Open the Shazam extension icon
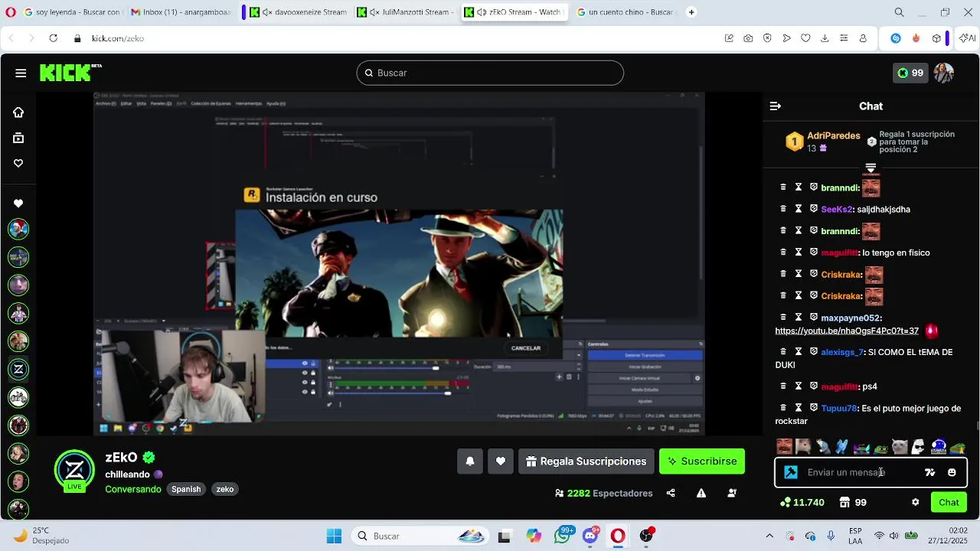This screenshot has width=980, height=551. tap(896, 38)
